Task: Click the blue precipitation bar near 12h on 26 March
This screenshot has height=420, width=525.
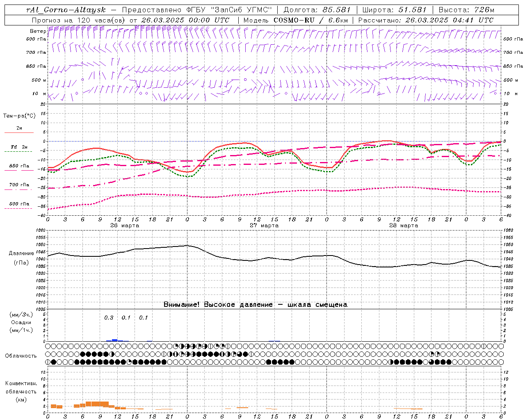Action: coord(115,340)
